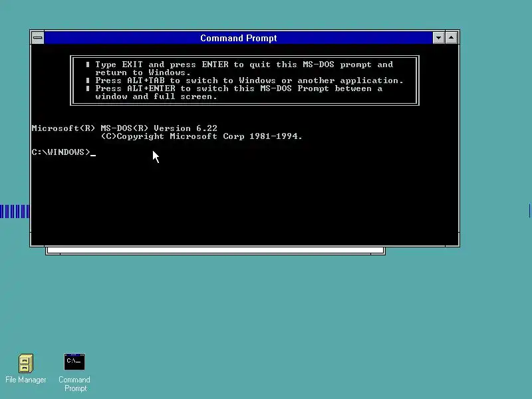Click the "window and full screen." line
The width and height of the screenshot is (532, 399).
coord(156,96)
